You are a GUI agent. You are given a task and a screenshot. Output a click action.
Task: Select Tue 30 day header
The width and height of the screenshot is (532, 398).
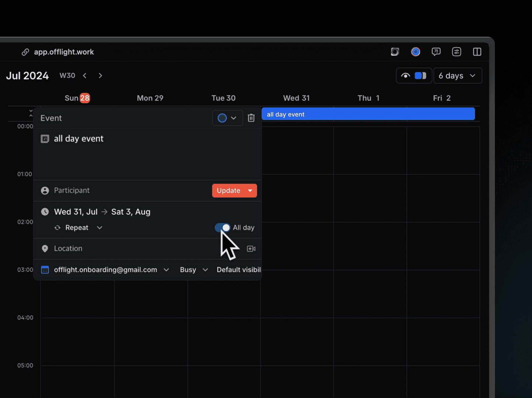pos(223,98)
